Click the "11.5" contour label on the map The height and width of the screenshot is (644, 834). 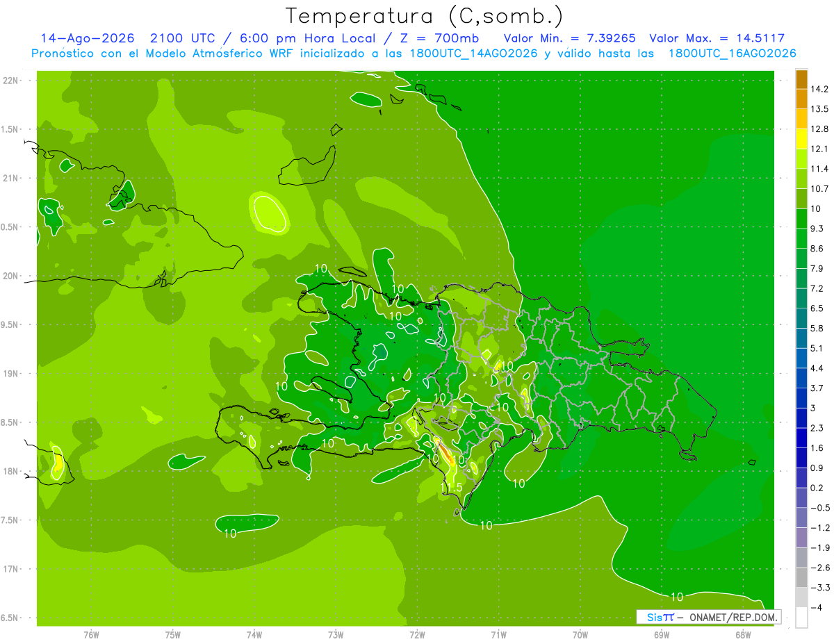[450, 487]
